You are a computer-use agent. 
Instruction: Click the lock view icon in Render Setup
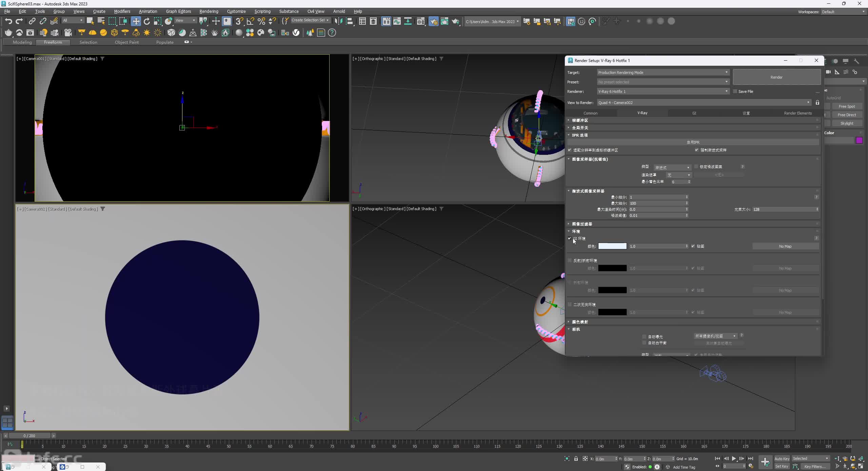coord(817,102)
